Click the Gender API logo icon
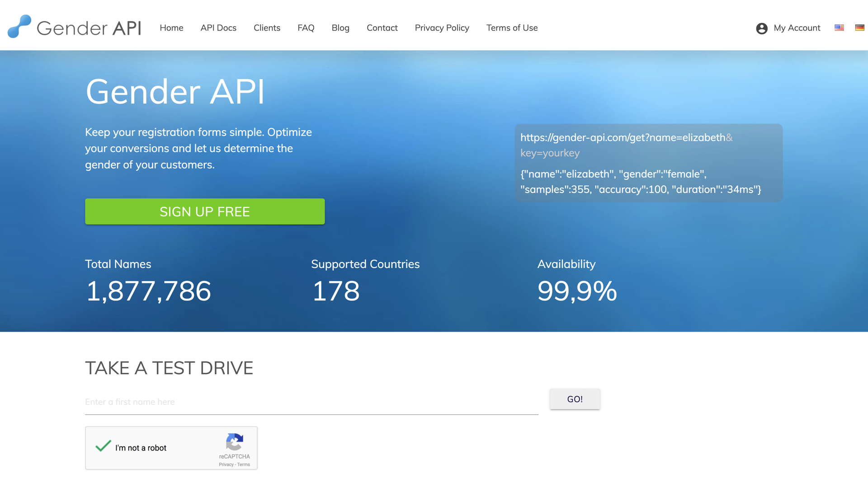The height and width of the screenshot is (488, 868). (19, 26)
